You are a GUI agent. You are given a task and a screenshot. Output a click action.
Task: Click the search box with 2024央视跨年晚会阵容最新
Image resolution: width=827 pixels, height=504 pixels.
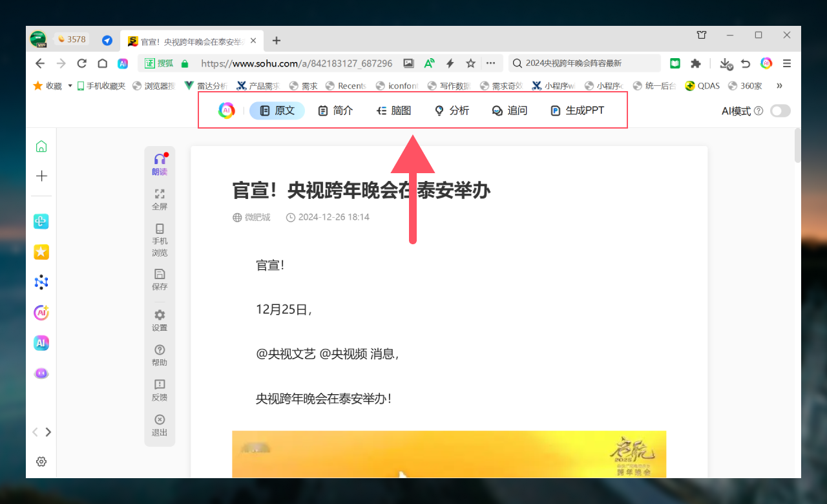point(585,63)
